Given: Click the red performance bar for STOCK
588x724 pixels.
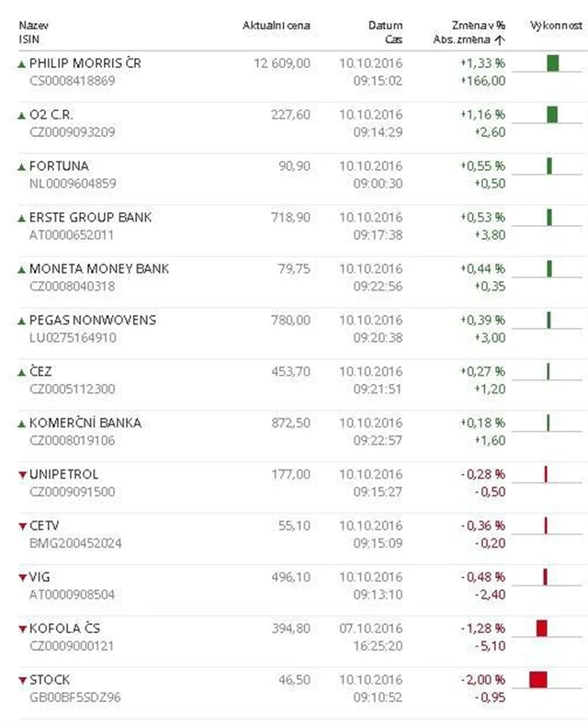Looking at the screenshot, I should (x=538, y=680).
